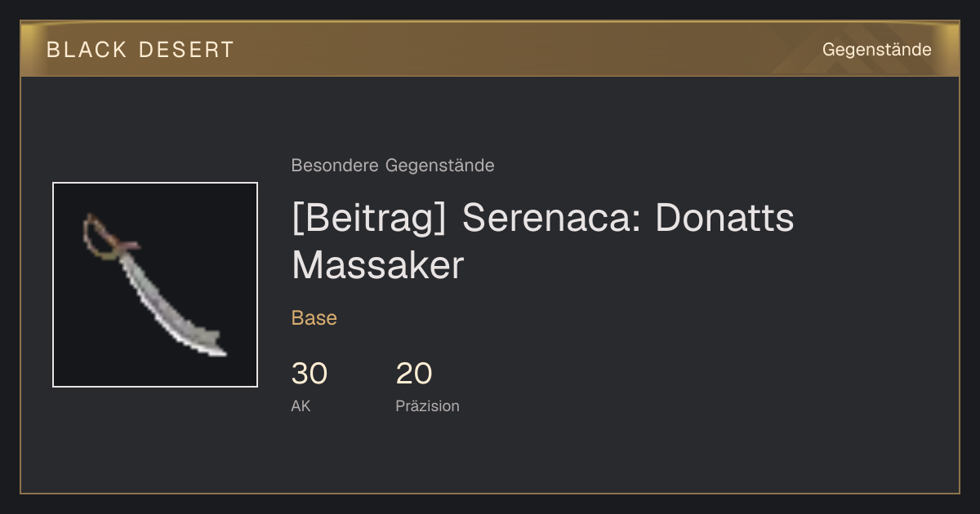Click the word DESERT in the header
The image size is (980, 514).
[187, 50]
